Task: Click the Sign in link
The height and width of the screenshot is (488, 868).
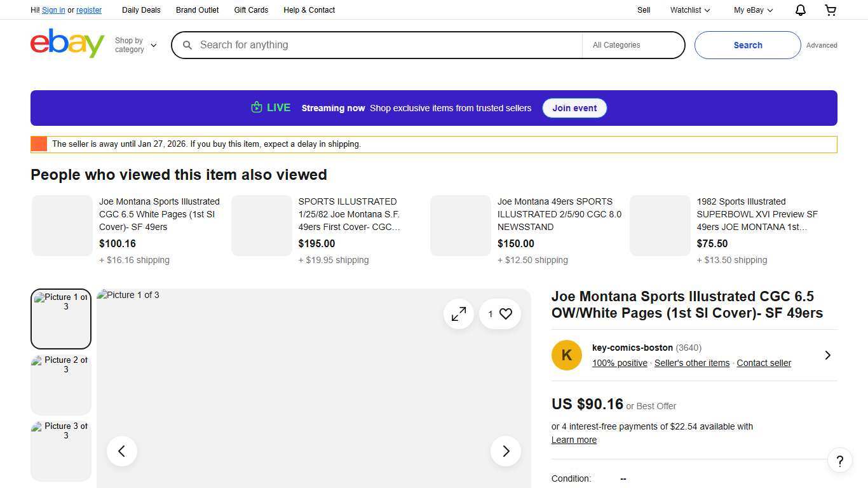Action: [53, 10]
